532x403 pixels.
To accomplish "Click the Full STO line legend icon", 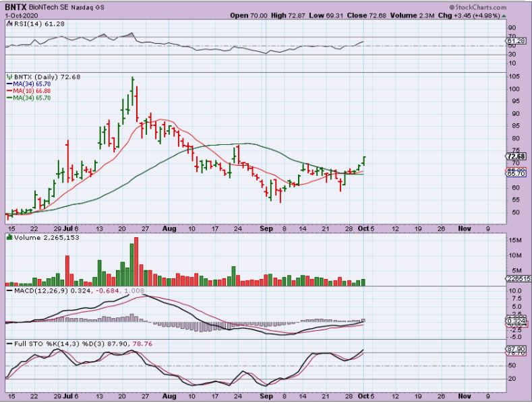I will (9, 344).
